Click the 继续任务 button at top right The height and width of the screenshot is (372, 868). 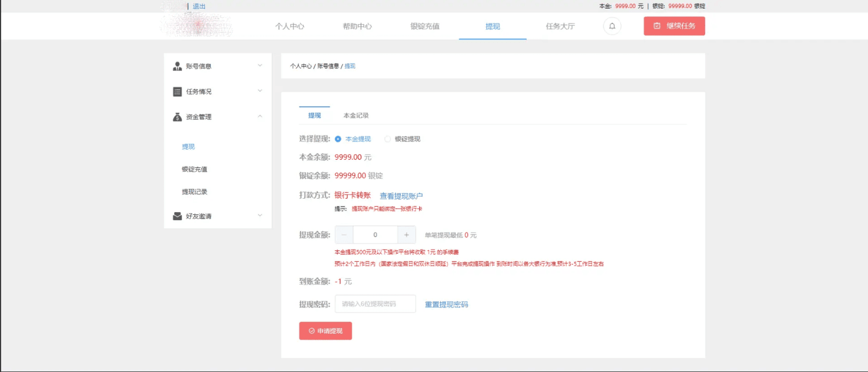click(674, 26)
